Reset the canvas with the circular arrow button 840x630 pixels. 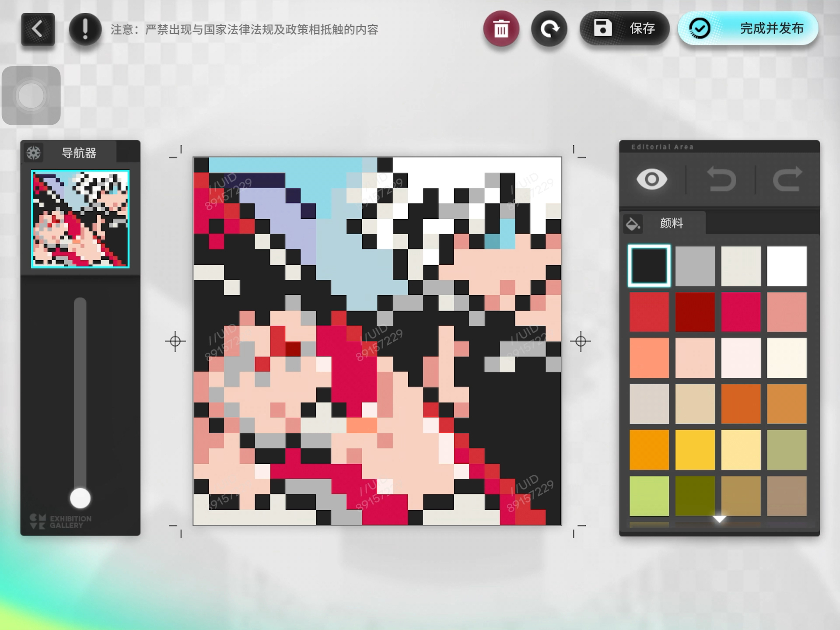[549, 29]
